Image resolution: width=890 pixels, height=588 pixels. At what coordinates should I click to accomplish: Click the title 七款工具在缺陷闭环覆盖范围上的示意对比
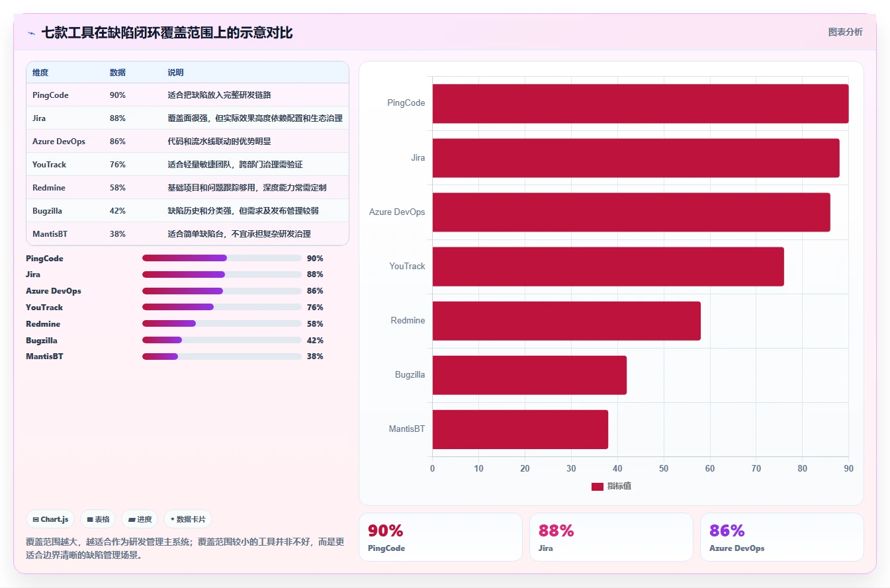167,33
